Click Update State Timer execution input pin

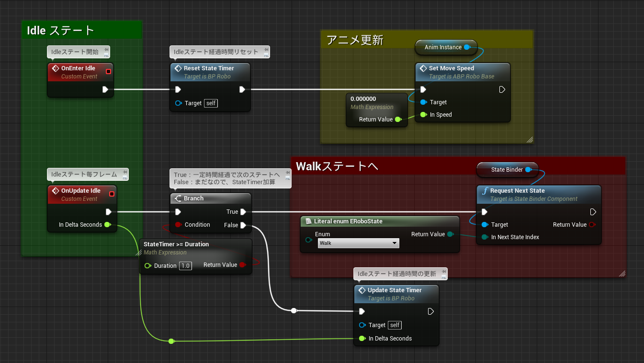[362, 311]
